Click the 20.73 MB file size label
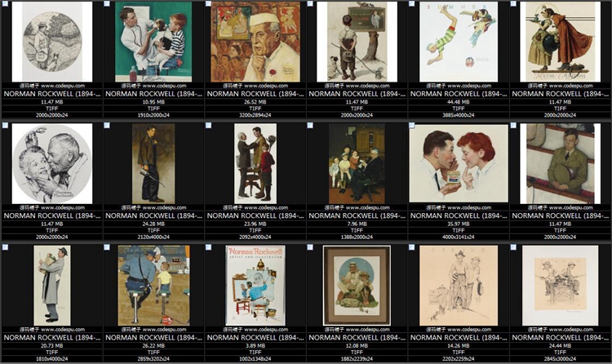Viewport: 612px width, 364px height. (x=52, y=346)
